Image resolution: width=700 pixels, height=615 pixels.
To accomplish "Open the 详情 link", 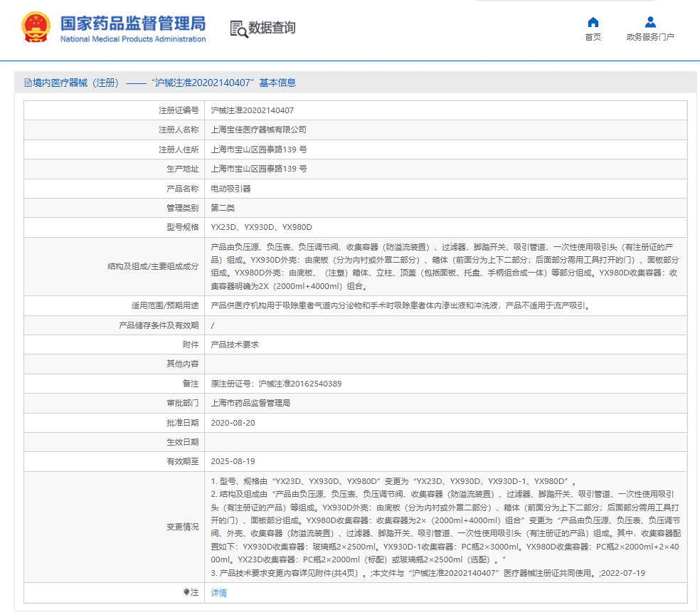I will 219,593.
